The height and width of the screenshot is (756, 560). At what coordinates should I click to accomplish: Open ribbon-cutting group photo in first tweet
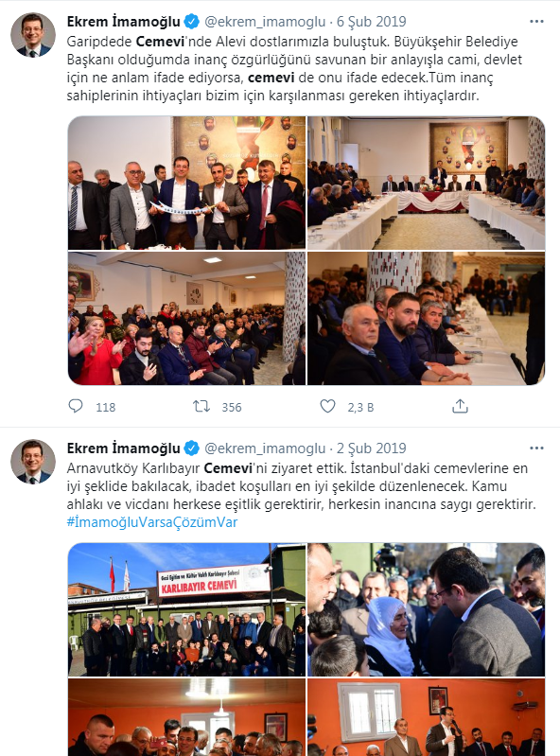pos(186,183)
